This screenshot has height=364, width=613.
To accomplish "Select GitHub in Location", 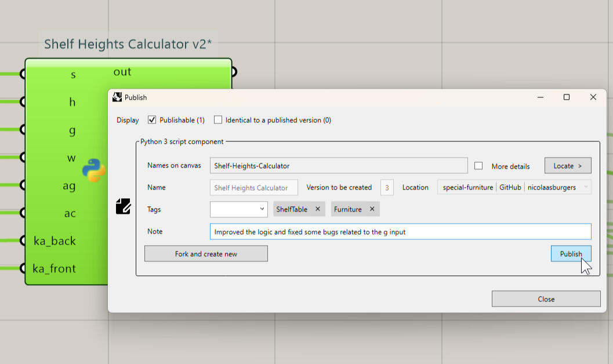I will [510, 187].
